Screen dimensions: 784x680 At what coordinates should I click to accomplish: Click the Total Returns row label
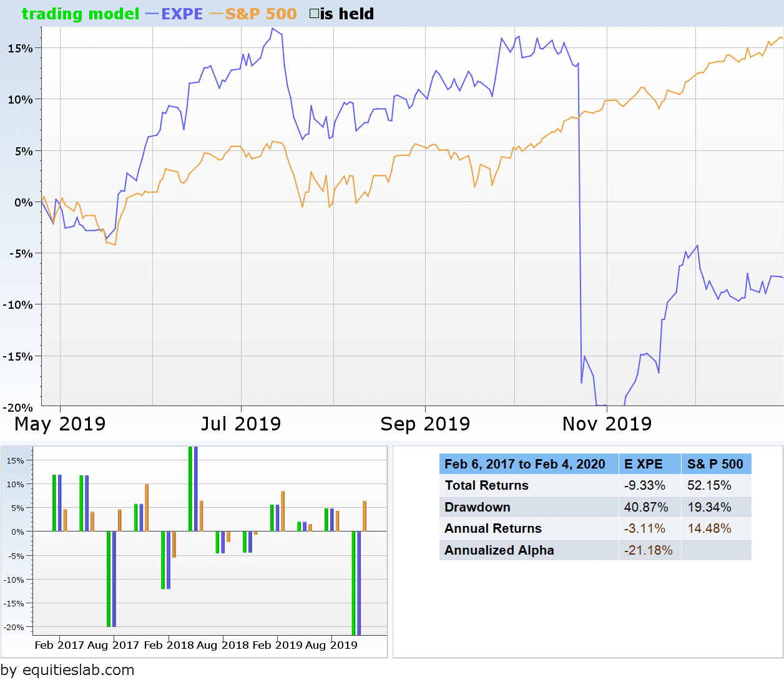pos(487,485)
